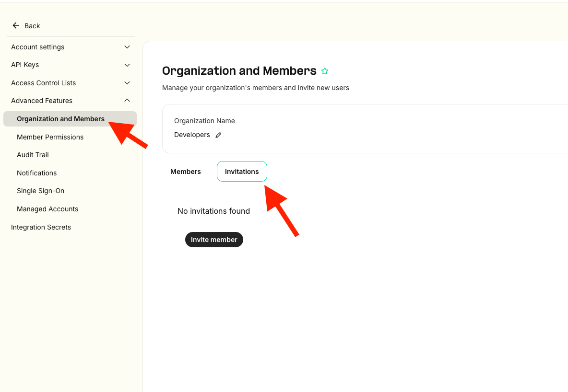568x392 pixels.
Task: Expand the Account settings chevron
Action: pos(127,47)
